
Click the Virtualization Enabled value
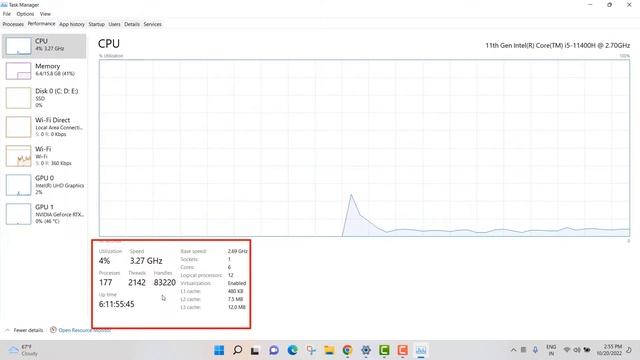pyautogui.click(x=237, y=283)
